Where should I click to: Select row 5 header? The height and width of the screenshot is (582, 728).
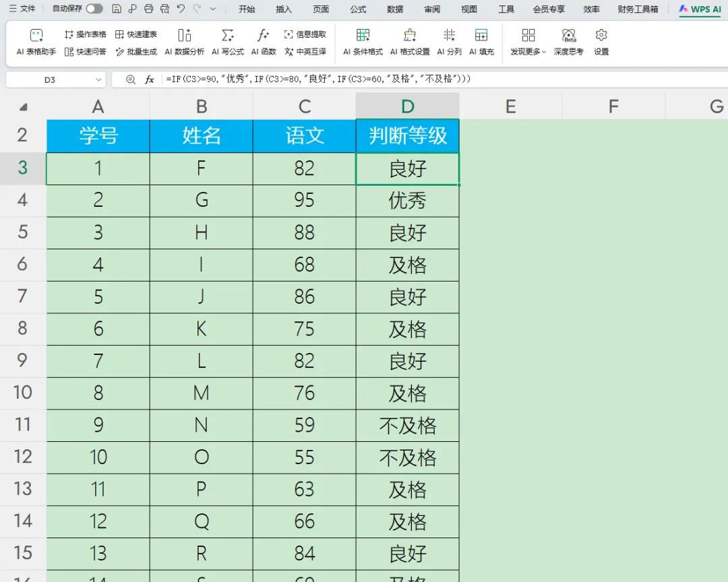pyautogui.click(x=23, y=232)
